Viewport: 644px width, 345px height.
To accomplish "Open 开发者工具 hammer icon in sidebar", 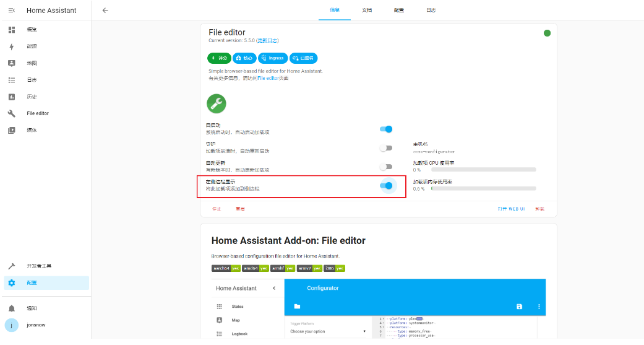I will coord(12,266).
